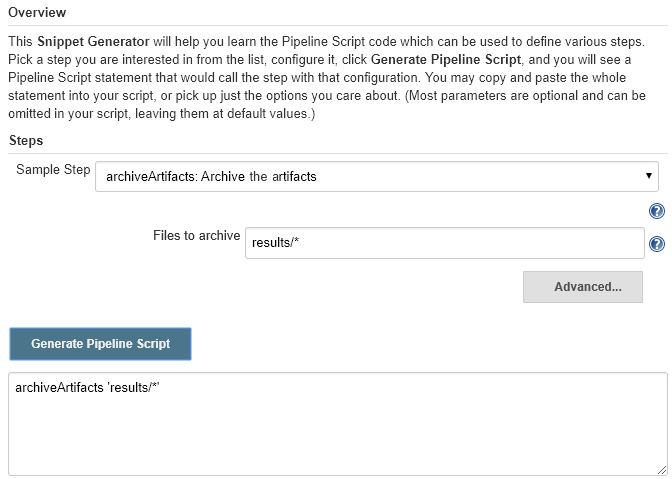Click the Files to archive label
The image size is (672, 479).
coord(196,235)
